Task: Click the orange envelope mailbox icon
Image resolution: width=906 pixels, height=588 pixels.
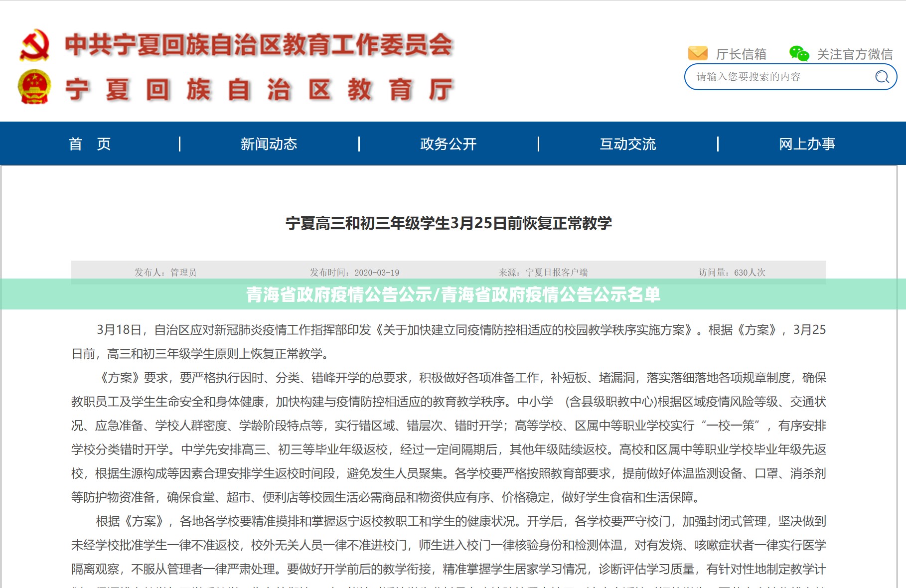Action: coord(697,53)
